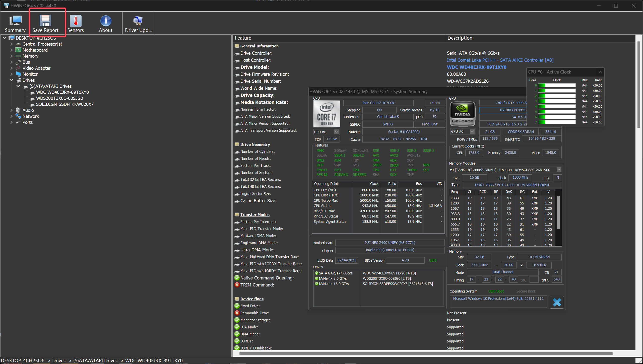Viewport: 643px width, 364px height.
Task: Select the Drive Geometry section icon
Action: (237, 144)
